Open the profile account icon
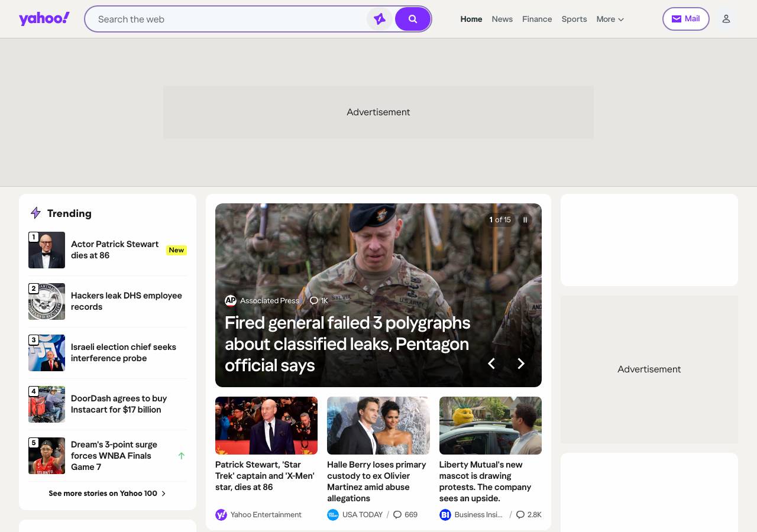Viewport: 757px width, 532px height. tap(726, 19)
